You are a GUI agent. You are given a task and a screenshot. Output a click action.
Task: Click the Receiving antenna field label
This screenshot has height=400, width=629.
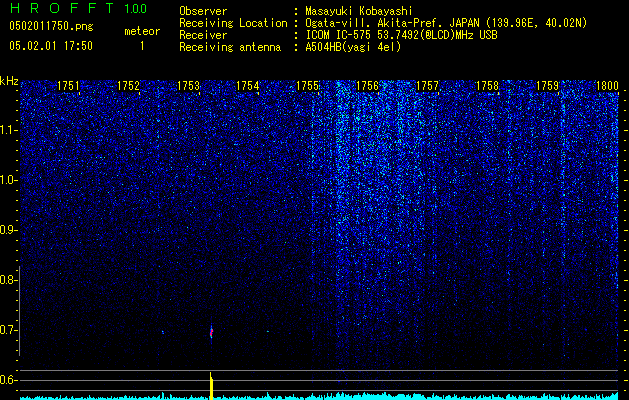[230, 47]
